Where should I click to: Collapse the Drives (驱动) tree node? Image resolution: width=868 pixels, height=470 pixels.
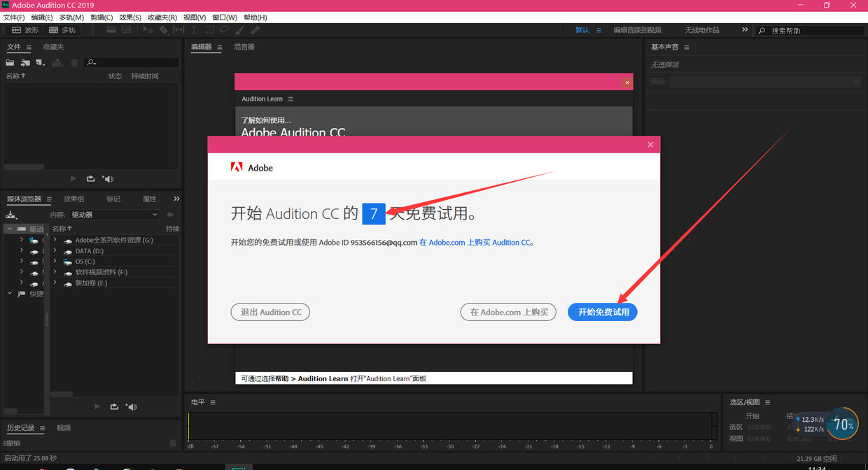[x=10, y=229]
